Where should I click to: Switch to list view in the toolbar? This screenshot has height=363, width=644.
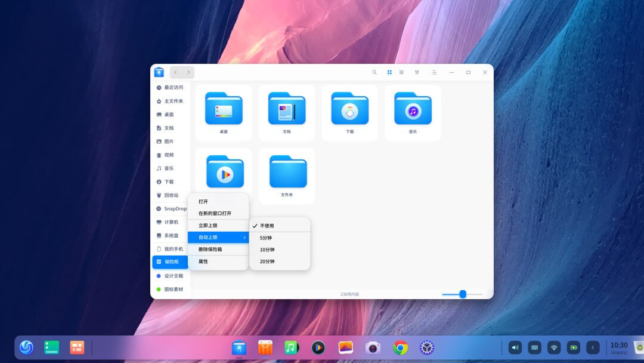[x=402, y=72]
